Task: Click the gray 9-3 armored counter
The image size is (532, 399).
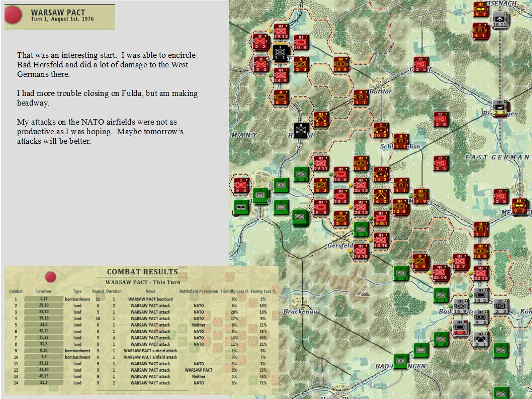Action: (481, 318)
